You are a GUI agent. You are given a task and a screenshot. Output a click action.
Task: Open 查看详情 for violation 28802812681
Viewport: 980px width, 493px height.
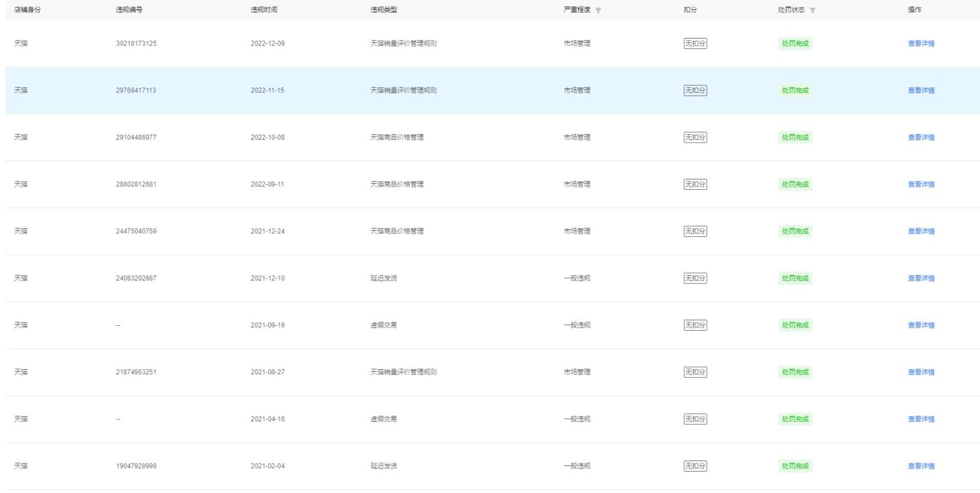921,184
